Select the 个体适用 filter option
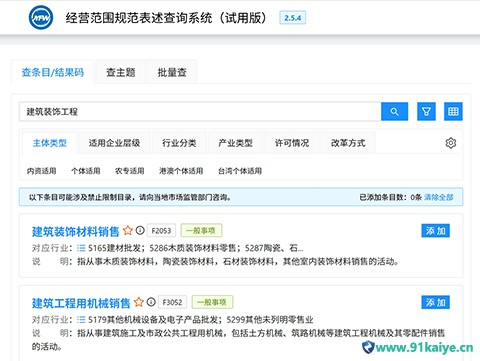 coord(86,171)
